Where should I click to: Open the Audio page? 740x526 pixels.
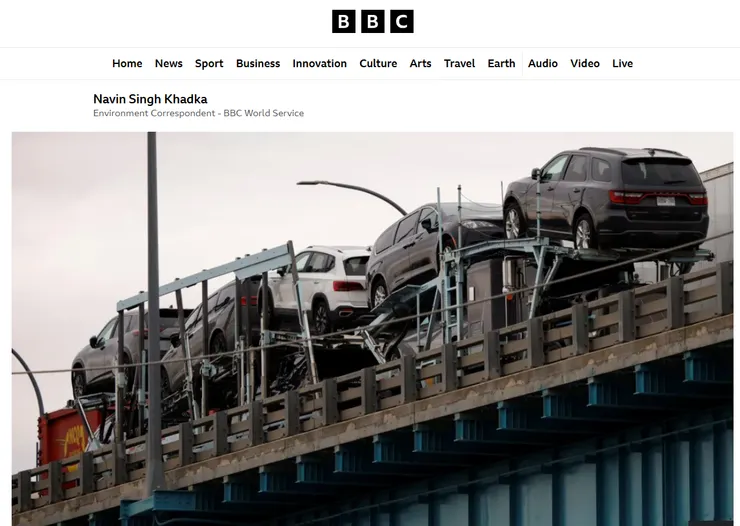tap(543, 63)
